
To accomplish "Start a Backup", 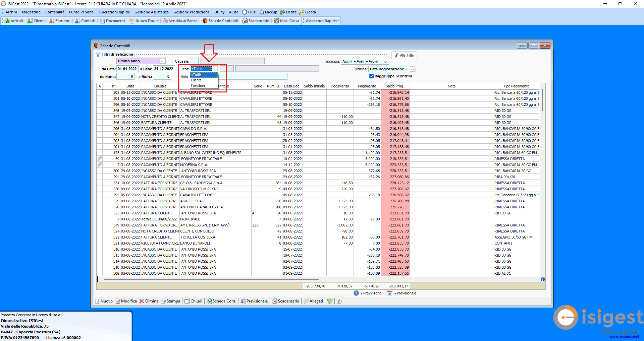I will (x=268, y=12).
